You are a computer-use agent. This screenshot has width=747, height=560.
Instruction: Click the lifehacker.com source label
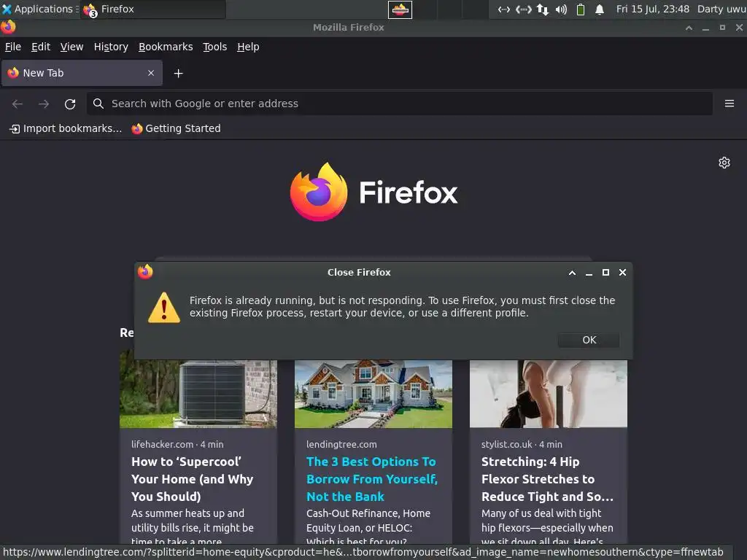(x=162, y=444)
